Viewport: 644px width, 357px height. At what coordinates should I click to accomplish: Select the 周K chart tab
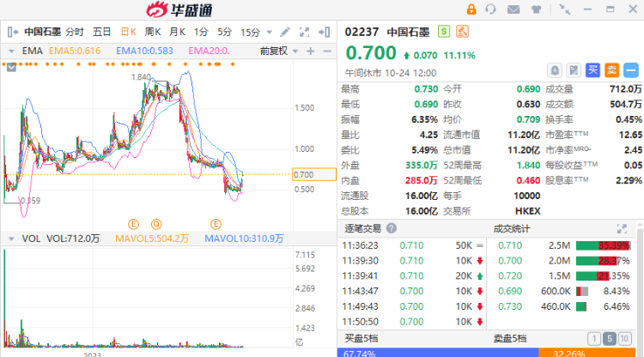pyautogui.click(x=153, y=32)
